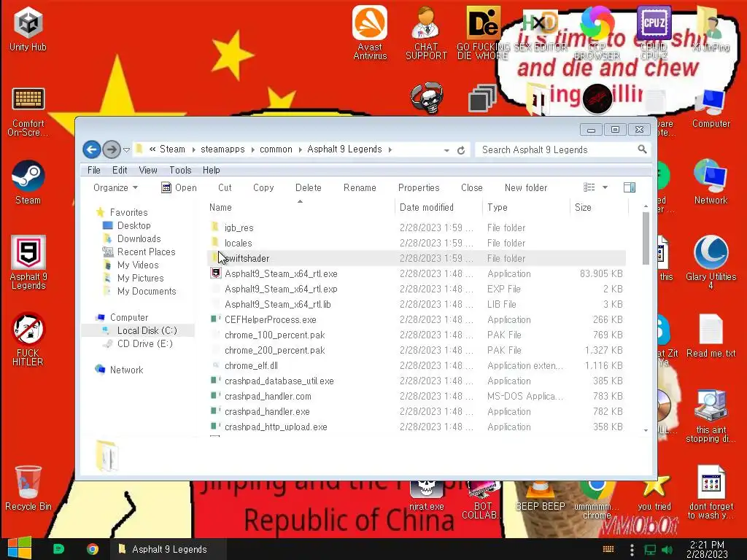The height and width of the screenshot is (560, 747).
Task: Open the Computer desktop icon
Action: coord(711,109)
